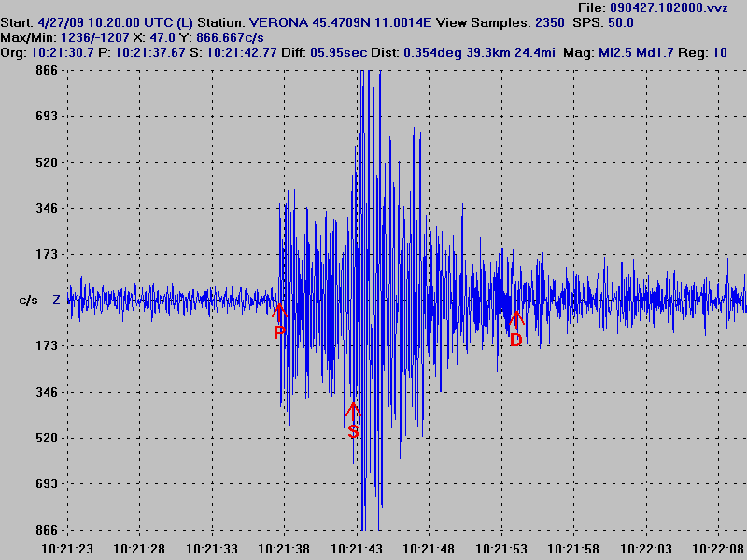
Task: Click the c/s axis unit label
Action: pos(28,300)
